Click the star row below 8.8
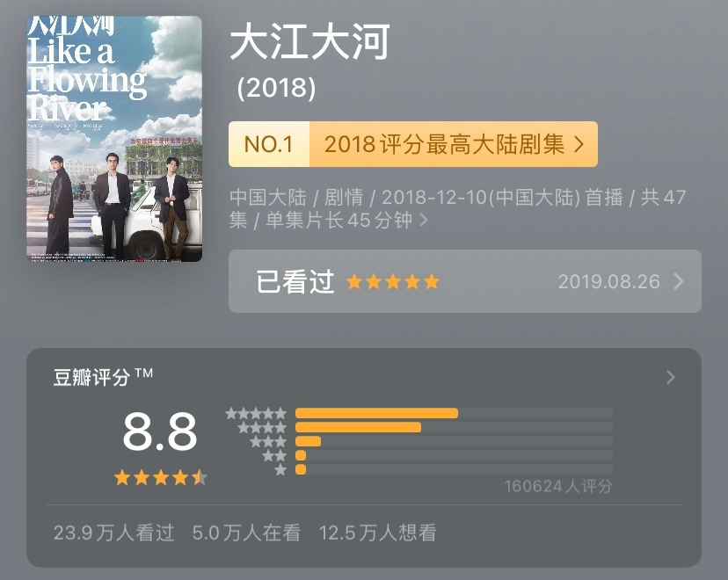Image resolution: width=728 pixels, height=580 pixels. tap(161, 477)
